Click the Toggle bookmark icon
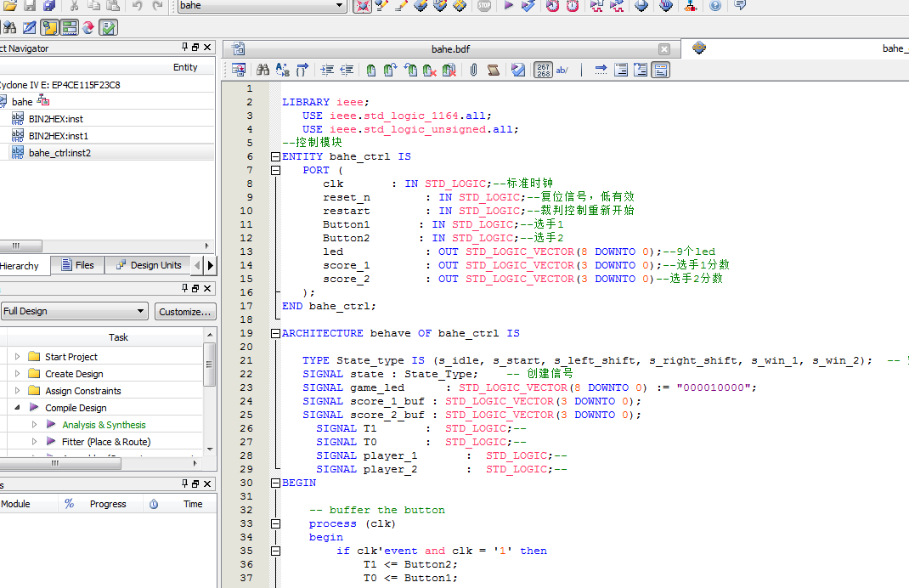This screenshot has height=588, width=909. (x=371, y=71)
